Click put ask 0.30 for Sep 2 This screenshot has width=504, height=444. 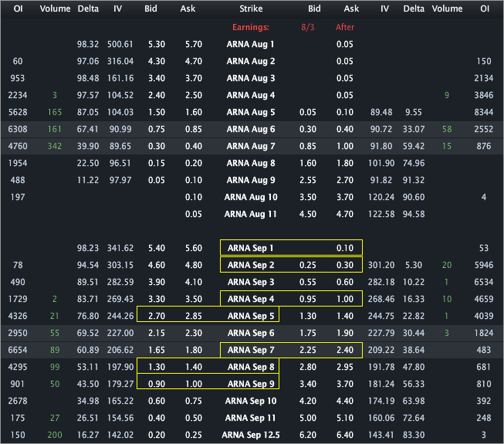345,265
